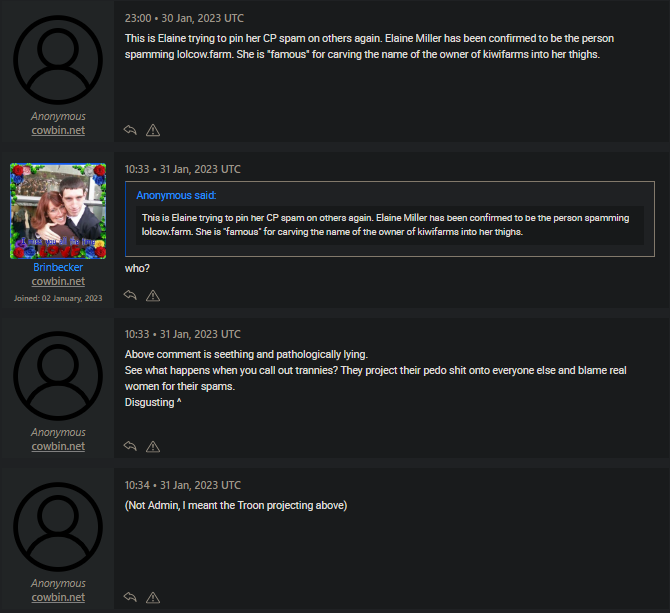Open cowbin.net link on the 10:34 post
The height and width of the screenshot is (613, 670).
tap(58, 598)
